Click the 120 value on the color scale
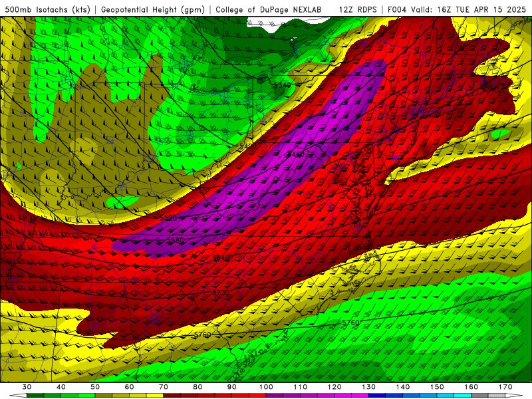The height and width of the screenshot is (399, 532). tap(334, 387)
